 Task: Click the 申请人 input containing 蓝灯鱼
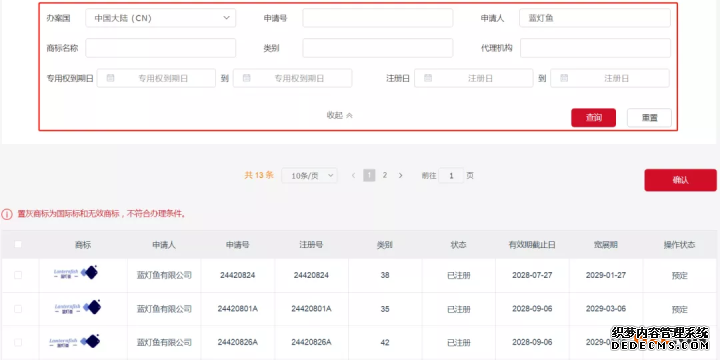point(595,18)
